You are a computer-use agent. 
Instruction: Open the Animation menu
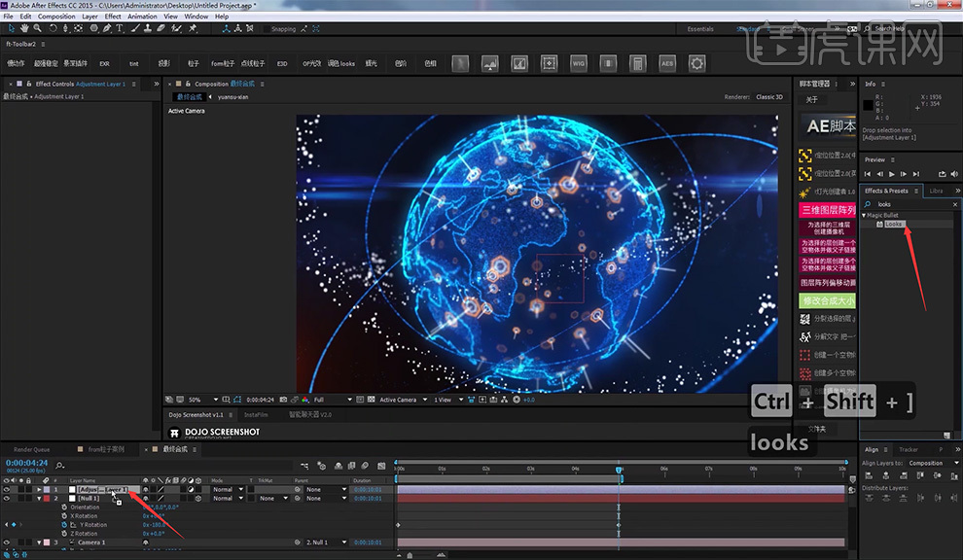click(142, 17)
